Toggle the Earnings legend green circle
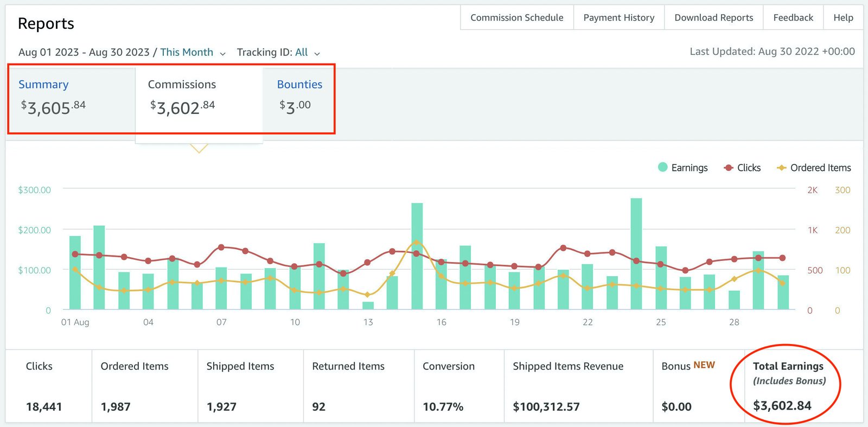This screenshot has width=868, height=427. click(x=662, y=167)
